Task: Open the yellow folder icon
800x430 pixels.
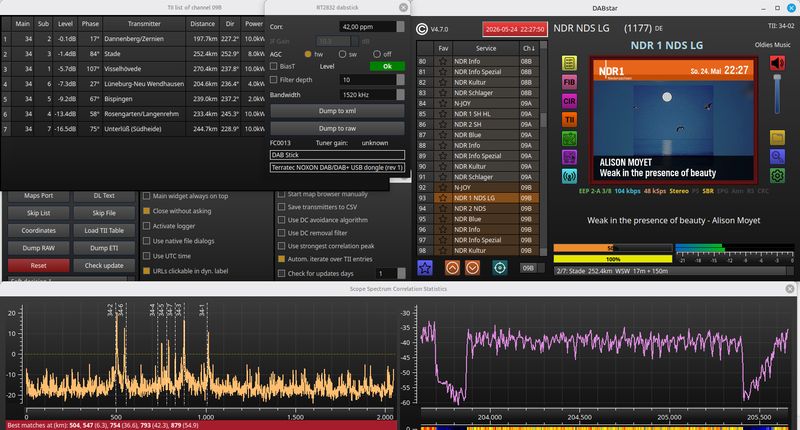Action: pos(777,137)
